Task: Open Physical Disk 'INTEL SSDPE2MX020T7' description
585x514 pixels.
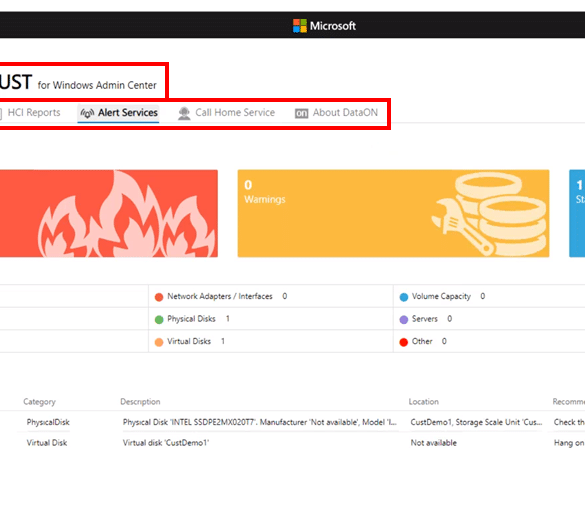Action: click(x=260, y=422)
